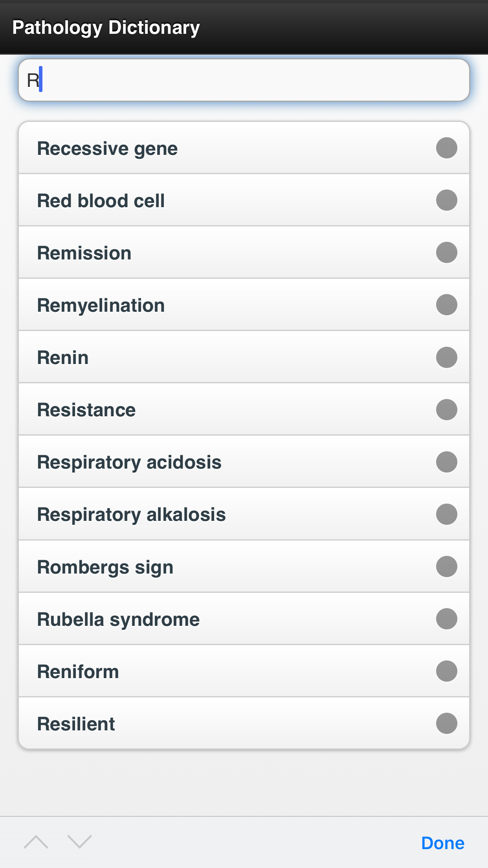
Task: Tap the gray circle icon beside Respiratory acidosis
Action: 447,462
